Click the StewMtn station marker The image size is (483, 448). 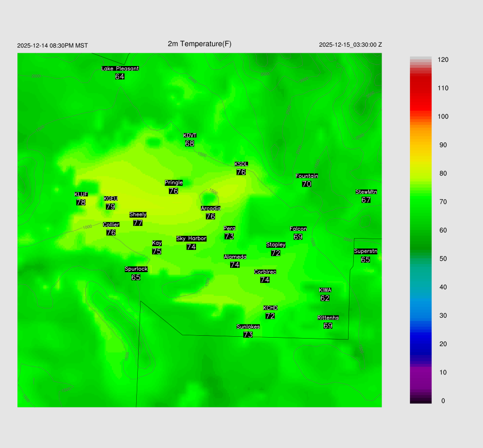pos(366,196)
